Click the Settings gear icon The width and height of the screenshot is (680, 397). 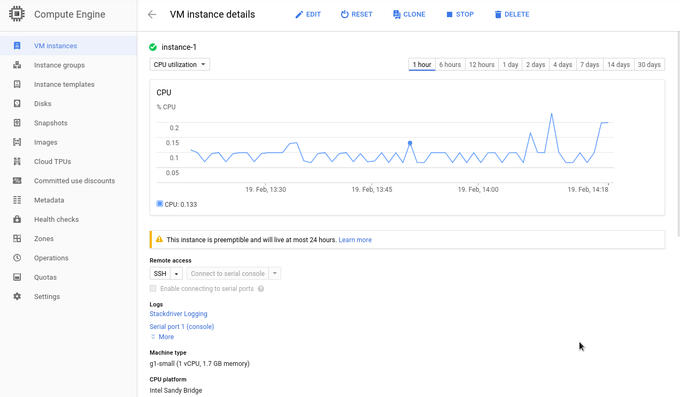17,296
